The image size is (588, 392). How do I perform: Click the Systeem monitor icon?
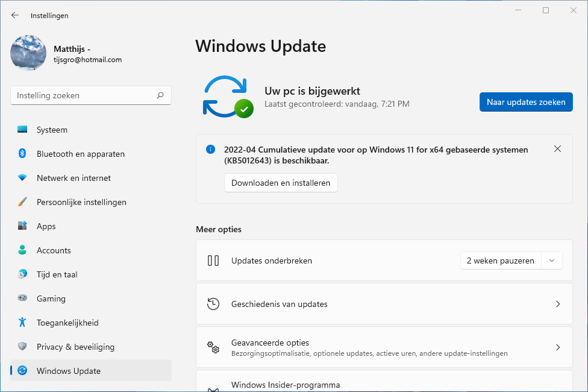coord(22,130)
